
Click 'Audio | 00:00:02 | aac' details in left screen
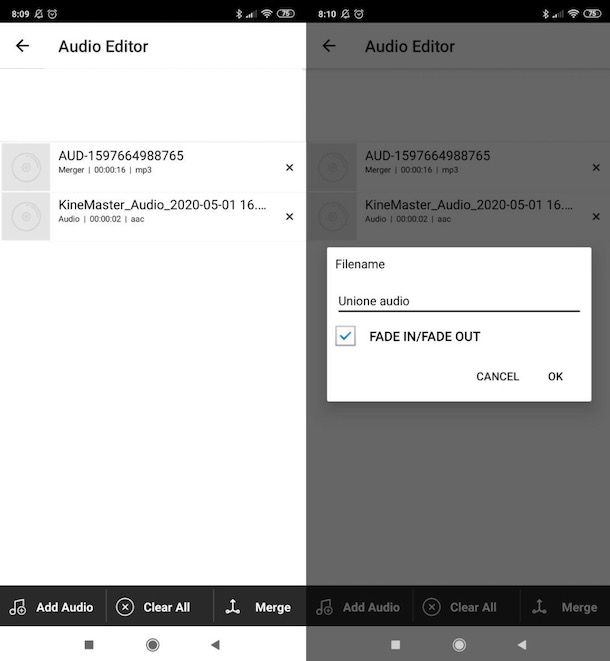point(101,219)
